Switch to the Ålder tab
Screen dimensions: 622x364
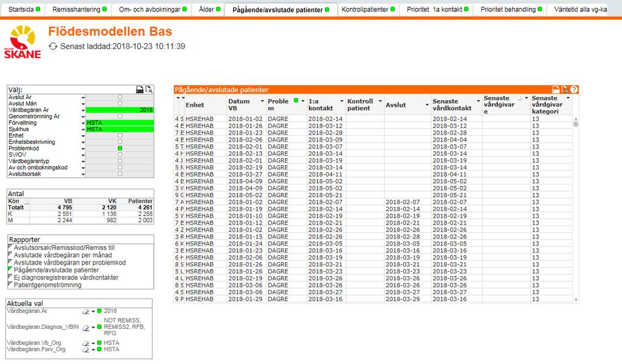point(210,9)
